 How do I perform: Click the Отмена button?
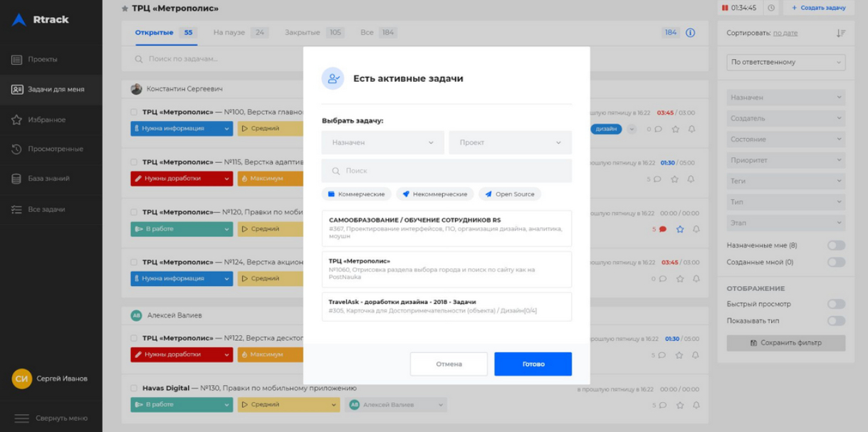pyautogui.click(x=449, y=364)
